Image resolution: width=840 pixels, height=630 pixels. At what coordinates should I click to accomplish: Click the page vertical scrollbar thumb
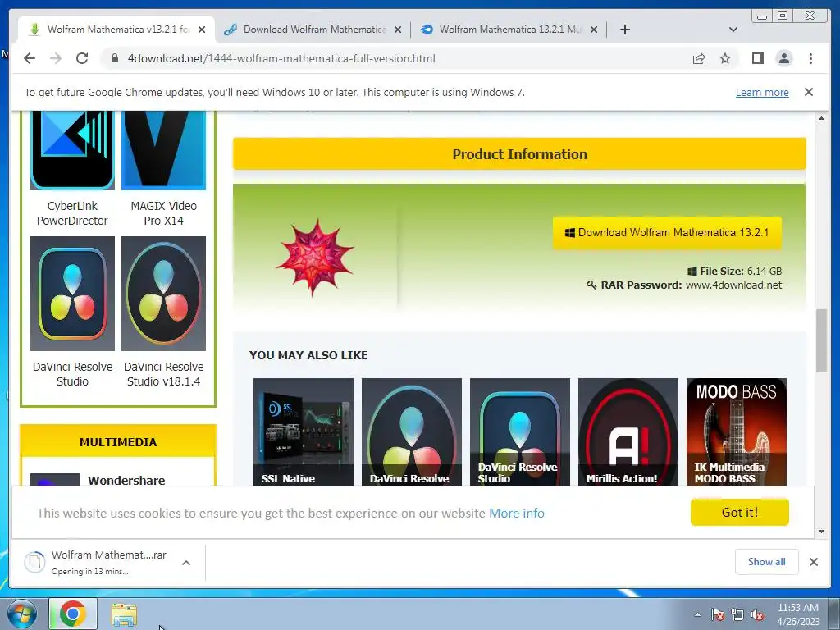coord(821,340)
